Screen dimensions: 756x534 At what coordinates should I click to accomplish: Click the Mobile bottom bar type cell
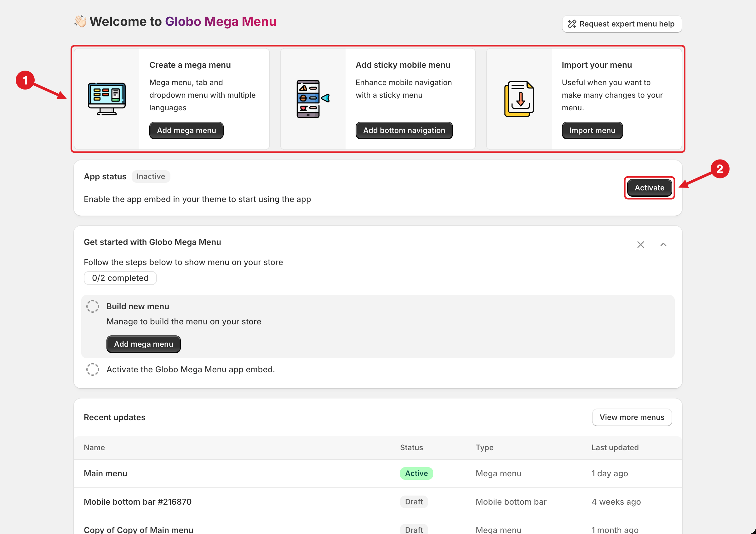coord(511,502)
